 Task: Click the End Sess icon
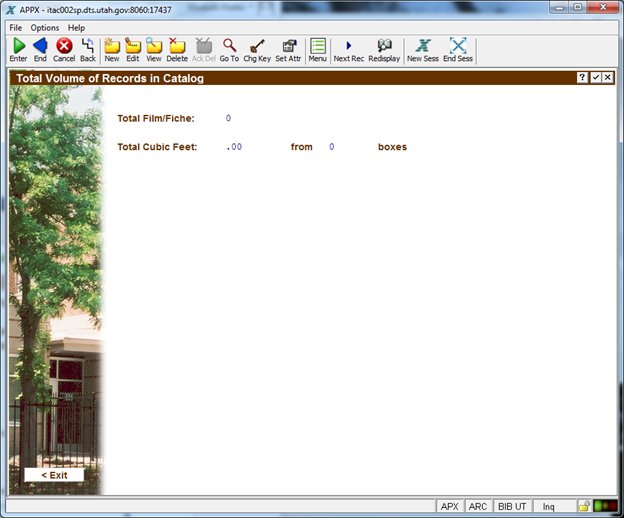[458, 46]
